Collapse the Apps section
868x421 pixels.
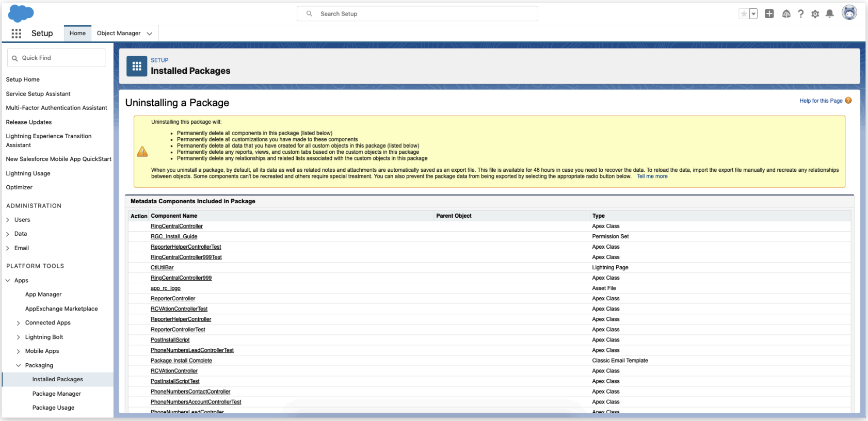(x=8, y=281)
